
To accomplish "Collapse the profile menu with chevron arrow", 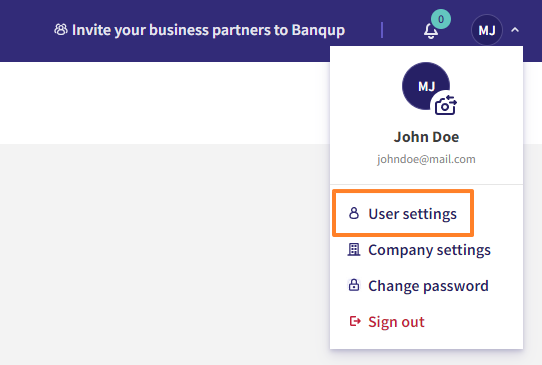I will [x=515, y=30].
